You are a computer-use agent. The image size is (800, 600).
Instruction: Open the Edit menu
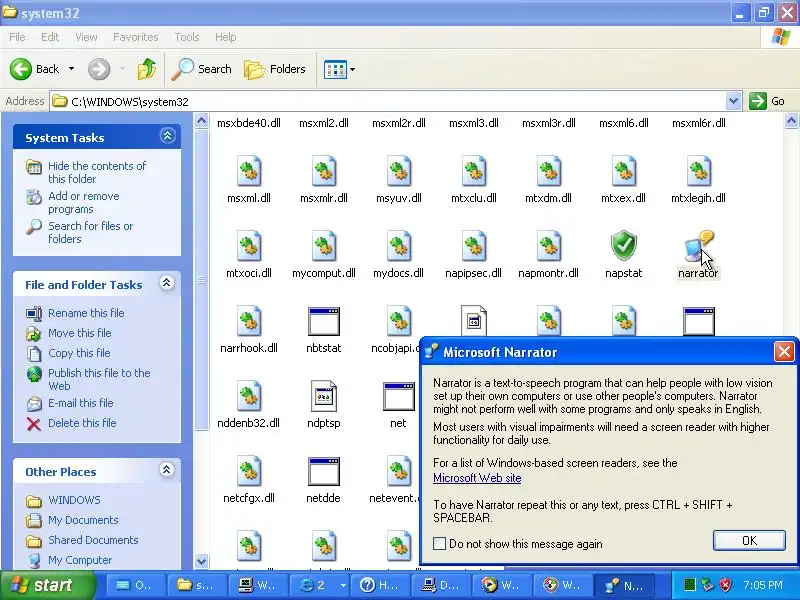click(50, 37)
